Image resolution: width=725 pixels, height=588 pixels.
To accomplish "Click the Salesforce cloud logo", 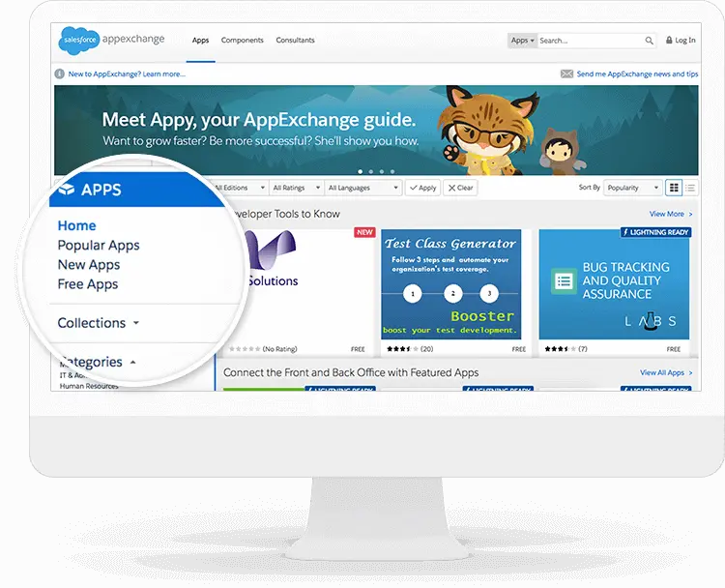I will [78, 41].
